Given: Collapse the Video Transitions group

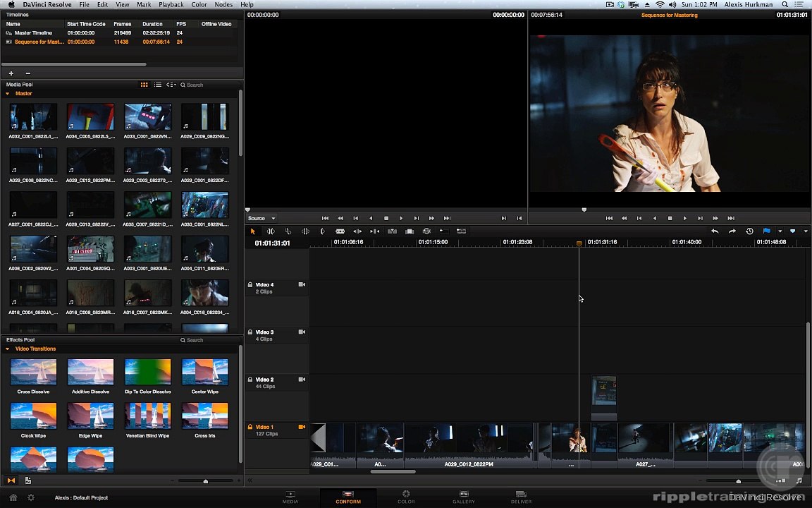Looking at the screenshot, I should 7,349.
